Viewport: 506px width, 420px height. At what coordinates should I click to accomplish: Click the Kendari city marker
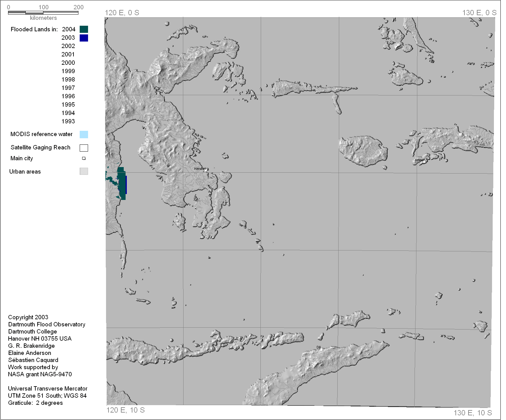pos(206,170)
